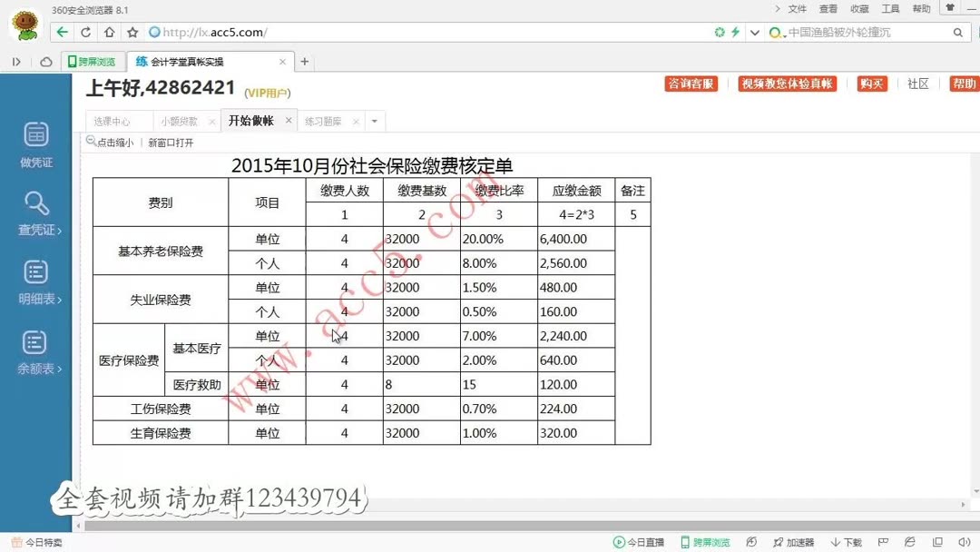
Task: Open the 明细表 sidebar icon
Action: [35, 281]
